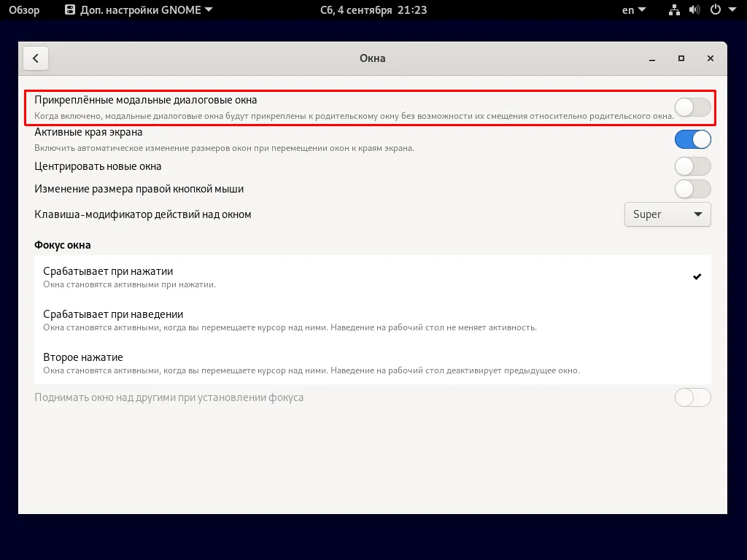Enable Изменение размера правой кнопкой мыши
The image size is (747, 560).
pos(692,189)
